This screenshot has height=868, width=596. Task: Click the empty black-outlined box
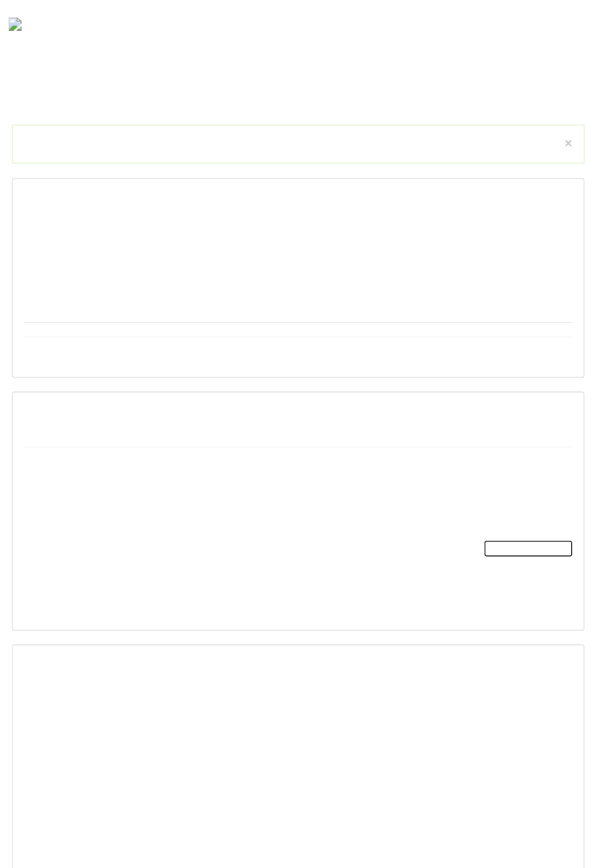[528, 548]
